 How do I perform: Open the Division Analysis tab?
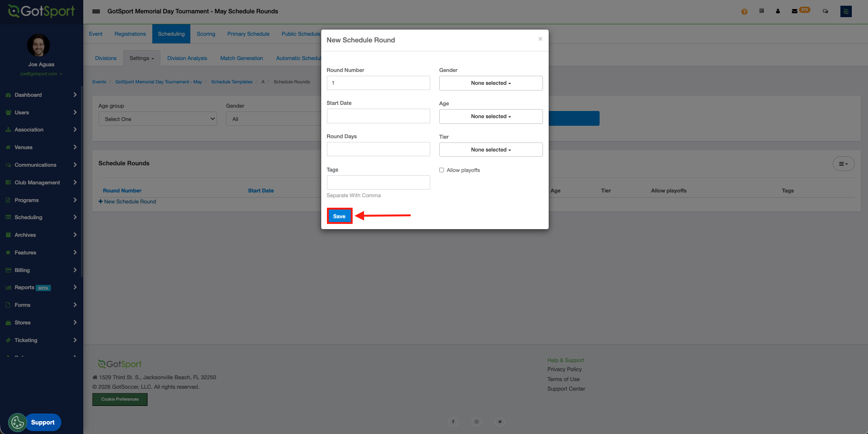click(187, 58)
